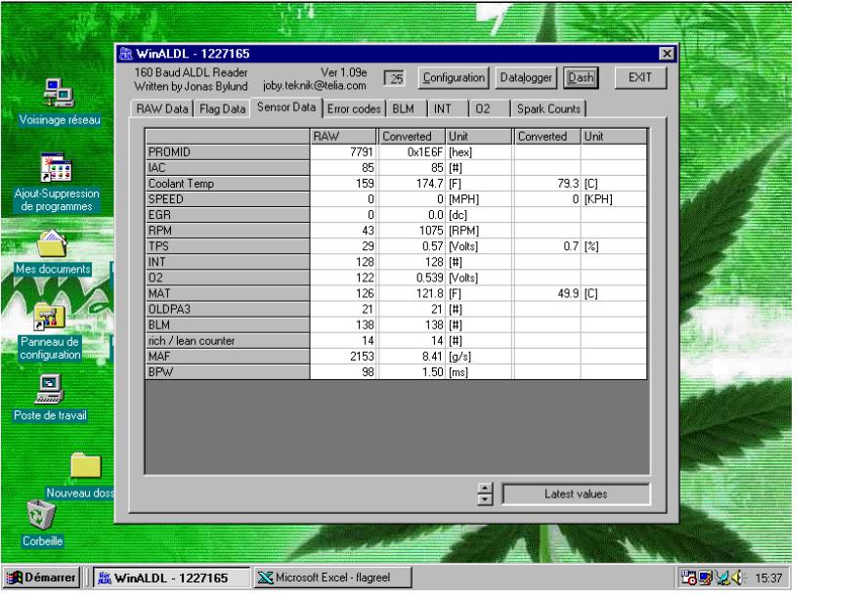
Task: Click the RPM converted value 1075
Action: pyautogui.click(x=412, y=231)
